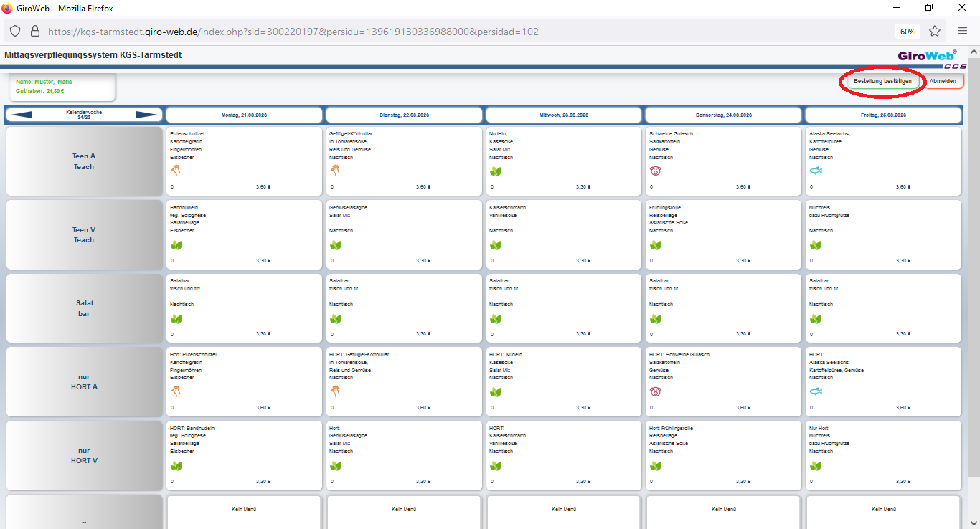Image resolution: width=980 pixels, height=529 pixels.
Task: Click leaf icon on Thursday Teen V Frühlingsrolle card
Action: pyautogui.click(x=655, y=244)
